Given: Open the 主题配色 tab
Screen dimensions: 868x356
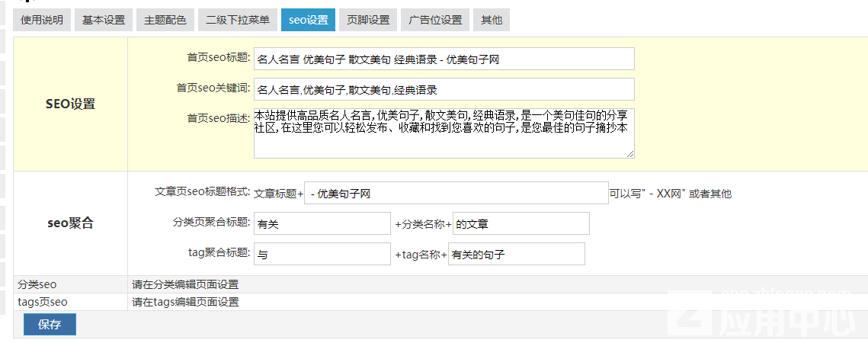Looking at the screenshot, I should 165,20.
